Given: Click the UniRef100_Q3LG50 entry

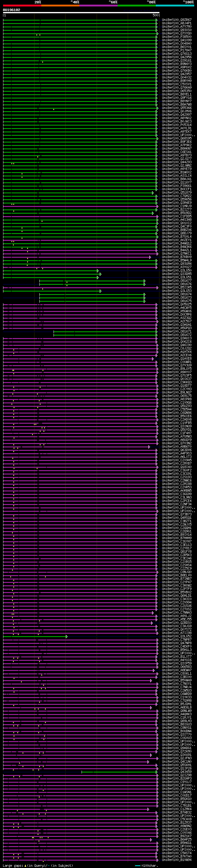Looking at the screenshot, I should 177,270.
